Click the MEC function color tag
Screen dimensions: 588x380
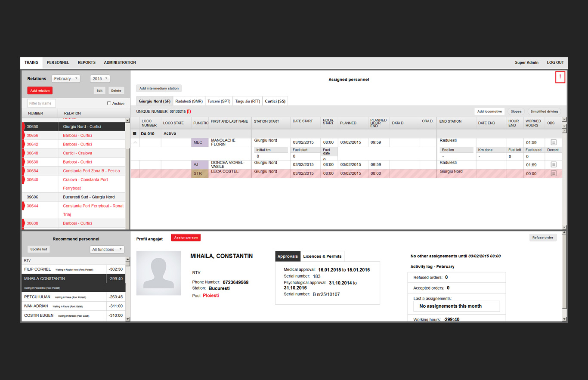click(x=200, y=142)
